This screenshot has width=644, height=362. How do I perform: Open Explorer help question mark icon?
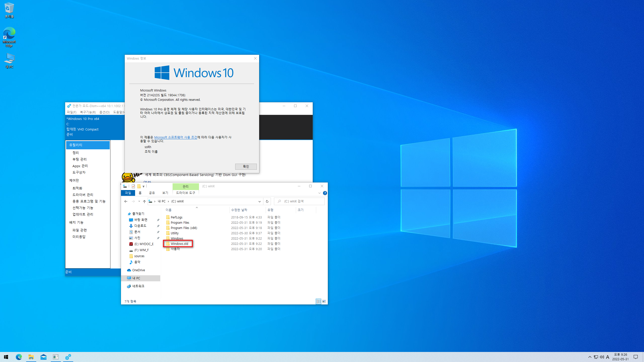(x=325, y=193)
